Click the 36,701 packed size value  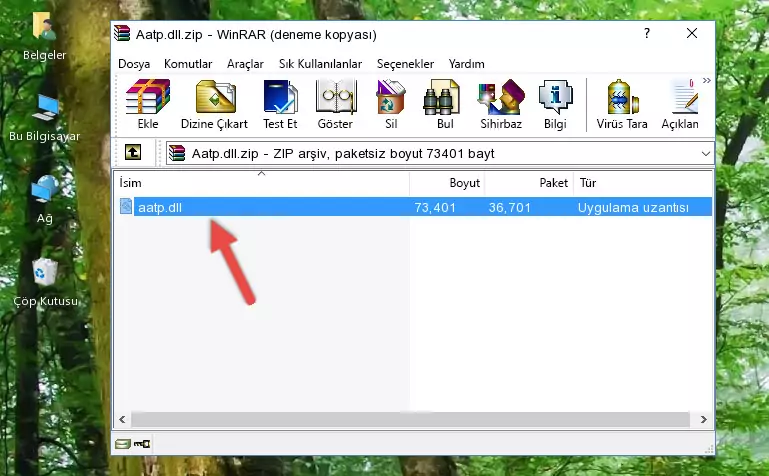510,207
